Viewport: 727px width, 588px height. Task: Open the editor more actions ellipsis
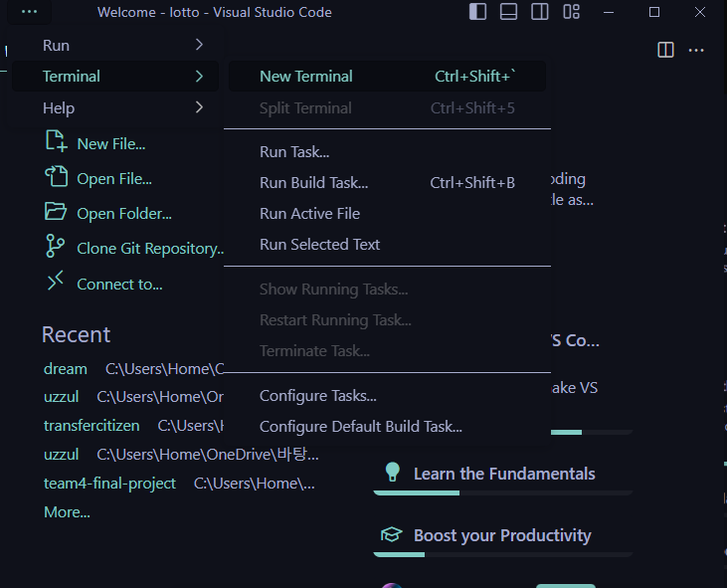pyautogui.click(x=696, y=50)
